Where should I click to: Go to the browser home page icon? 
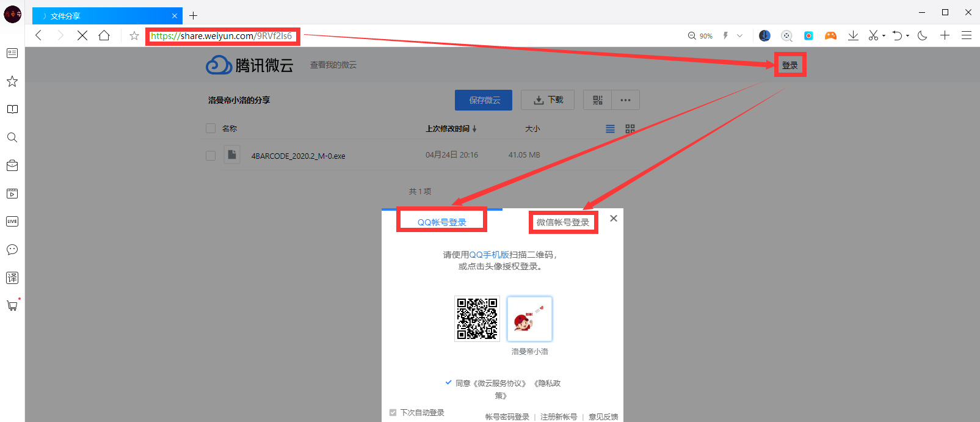click(104, 35)
